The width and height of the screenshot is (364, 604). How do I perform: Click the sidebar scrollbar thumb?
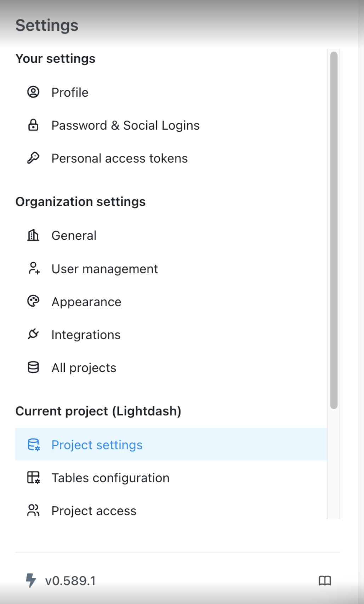(x=334, y=230)
